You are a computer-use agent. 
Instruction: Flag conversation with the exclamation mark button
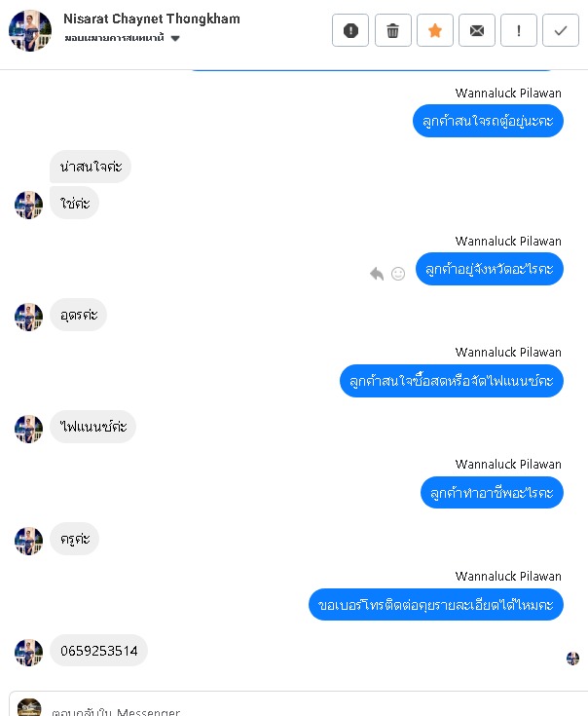[x=519, y=30]
